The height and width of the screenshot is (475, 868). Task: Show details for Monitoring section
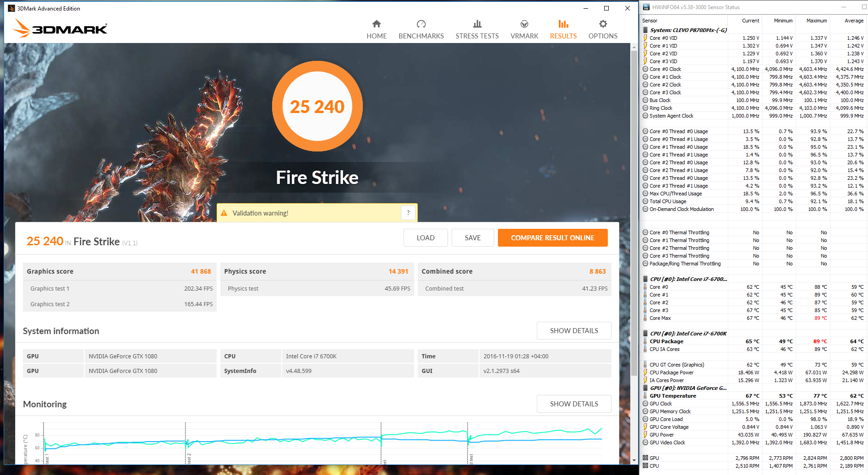(574, 404)
